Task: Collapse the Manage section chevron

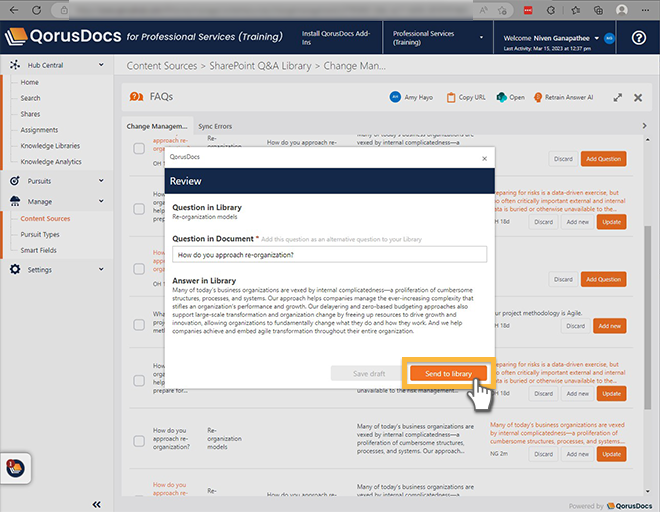Action: [101, 201]
